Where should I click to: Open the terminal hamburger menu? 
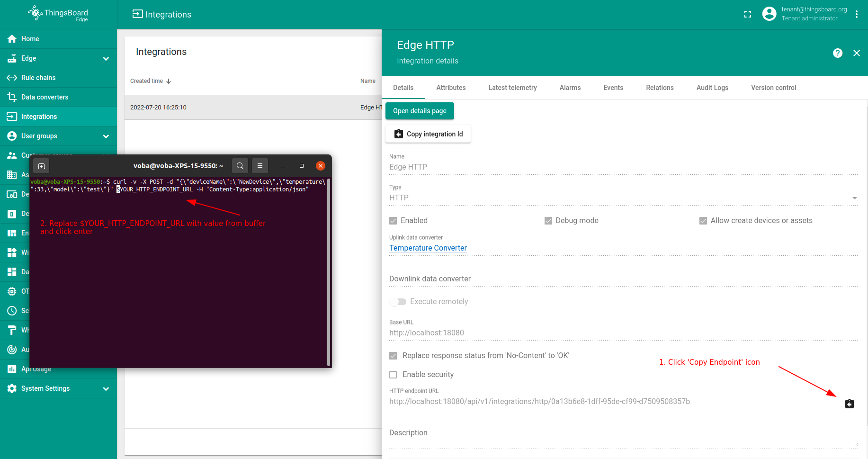(260, 166)
